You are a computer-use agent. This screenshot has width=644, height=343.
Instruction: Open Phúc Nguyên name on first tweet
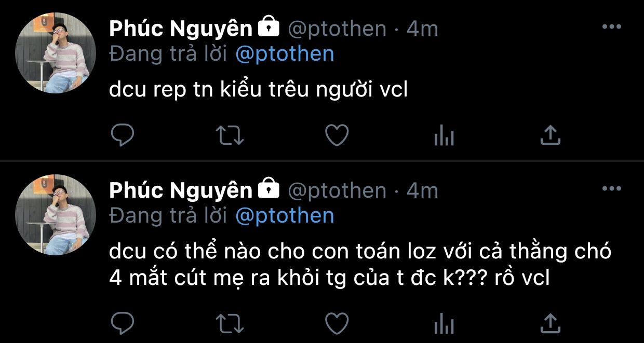[180, 29]
